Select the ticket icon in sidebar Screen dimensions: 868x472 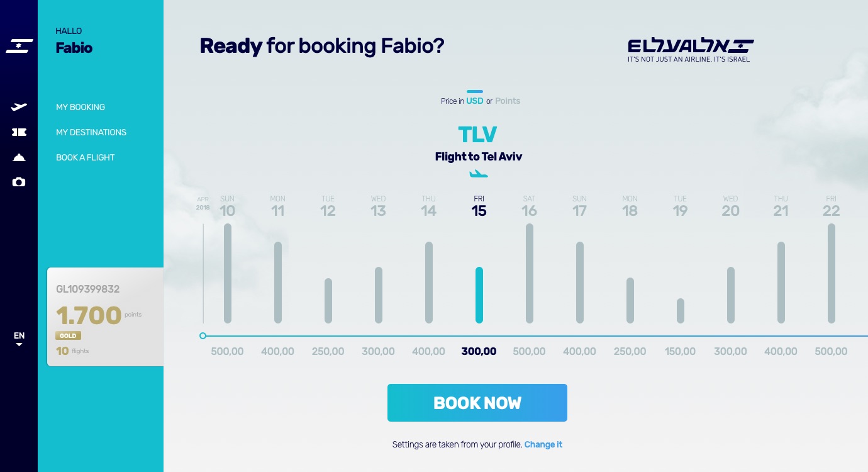[x=19, y=132]
